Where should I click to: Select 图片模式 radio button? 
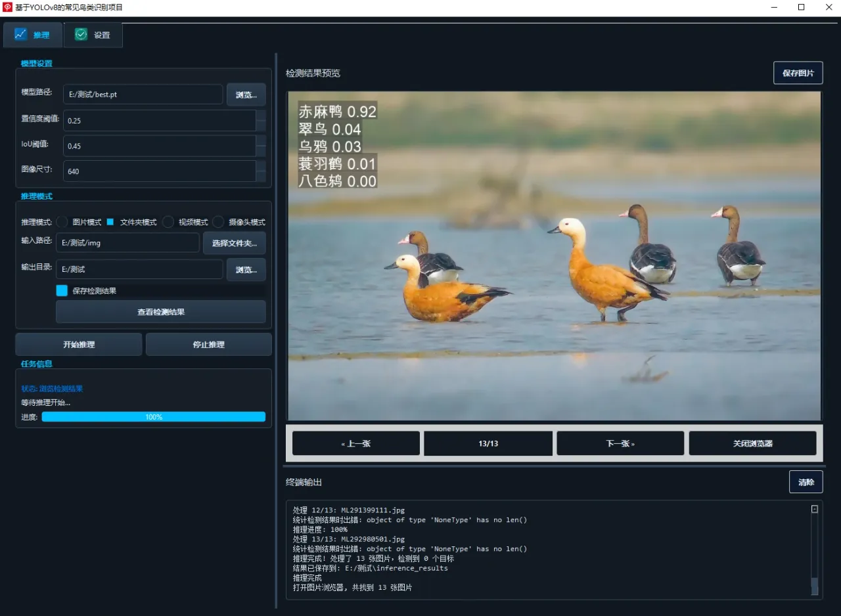62,222
